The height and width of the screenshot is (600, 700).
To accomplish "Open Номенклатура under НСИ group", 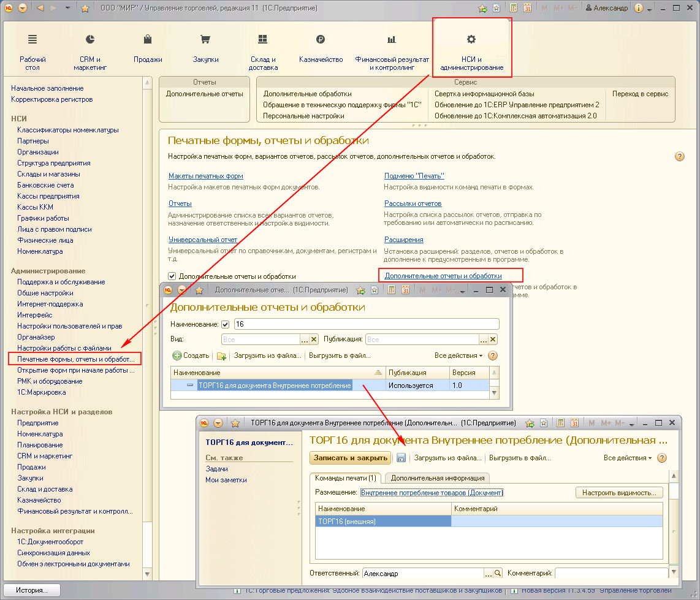I will point(40,251).
